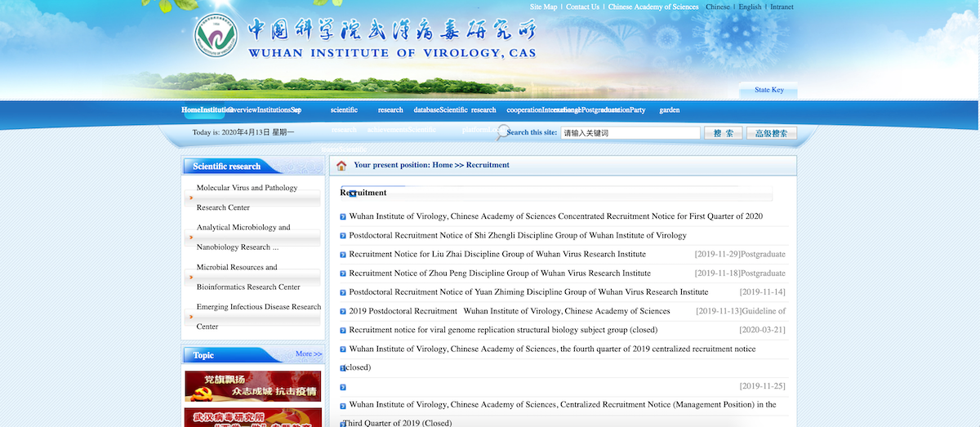Focus the site search keyword field
The height and width of the screenshot is (427, 980).
tap(630, 132)
